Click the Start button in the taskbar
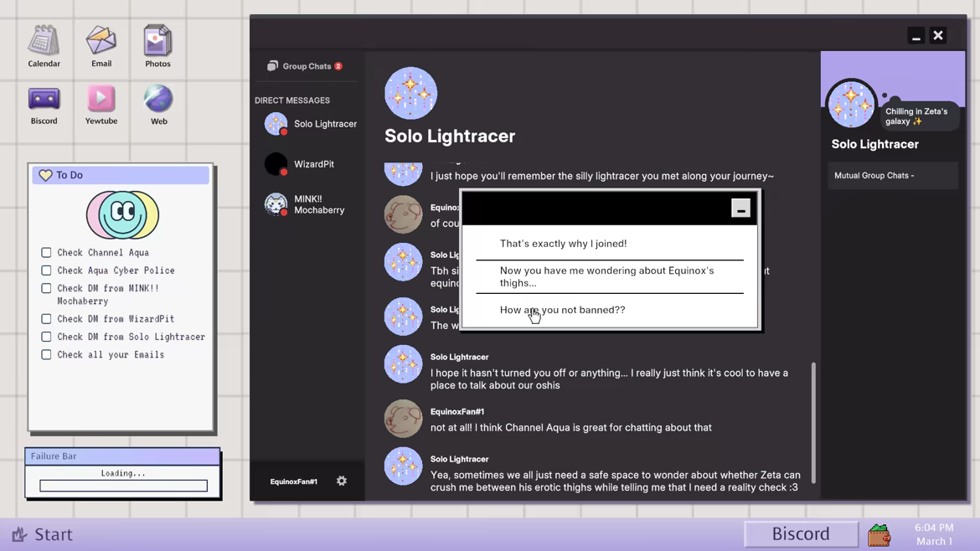 [43, 535]
